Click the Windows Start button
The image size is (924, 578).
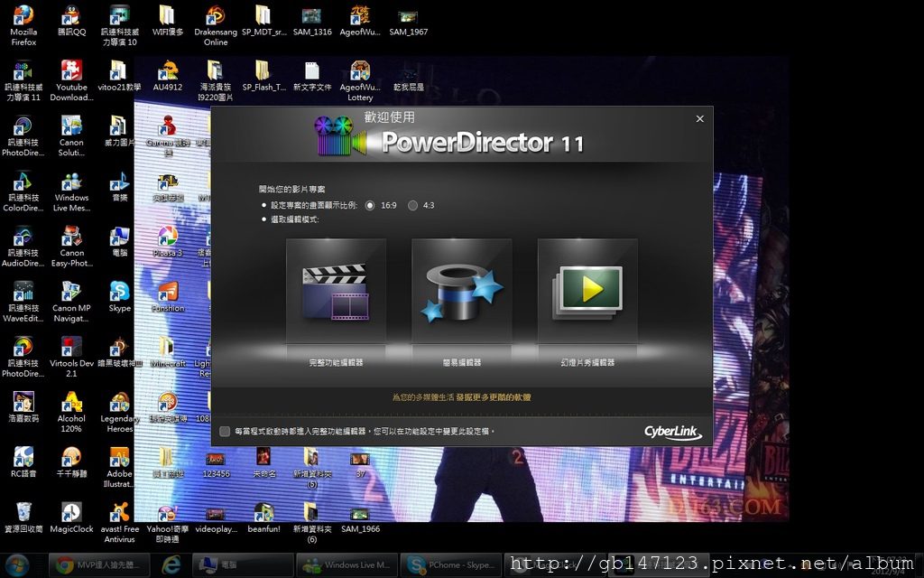click(x=20, y=565)
